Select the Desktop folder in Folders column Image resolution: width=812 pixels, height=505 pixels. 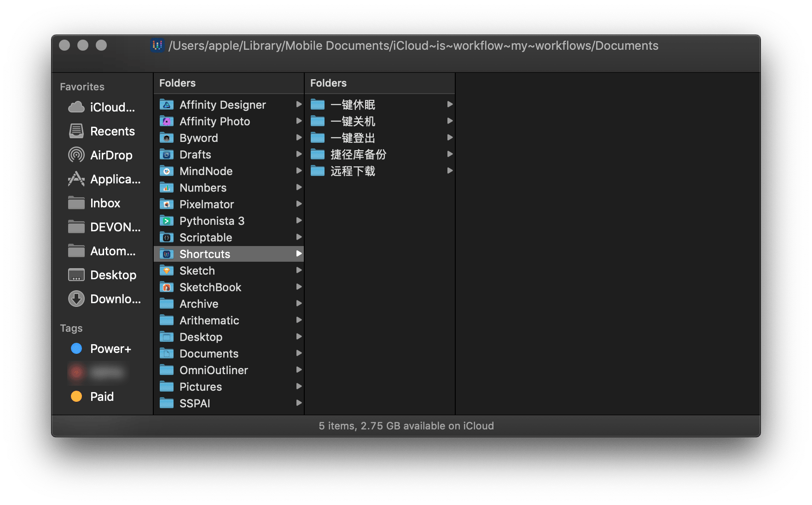pyautogui.click(x=229, y=337)
